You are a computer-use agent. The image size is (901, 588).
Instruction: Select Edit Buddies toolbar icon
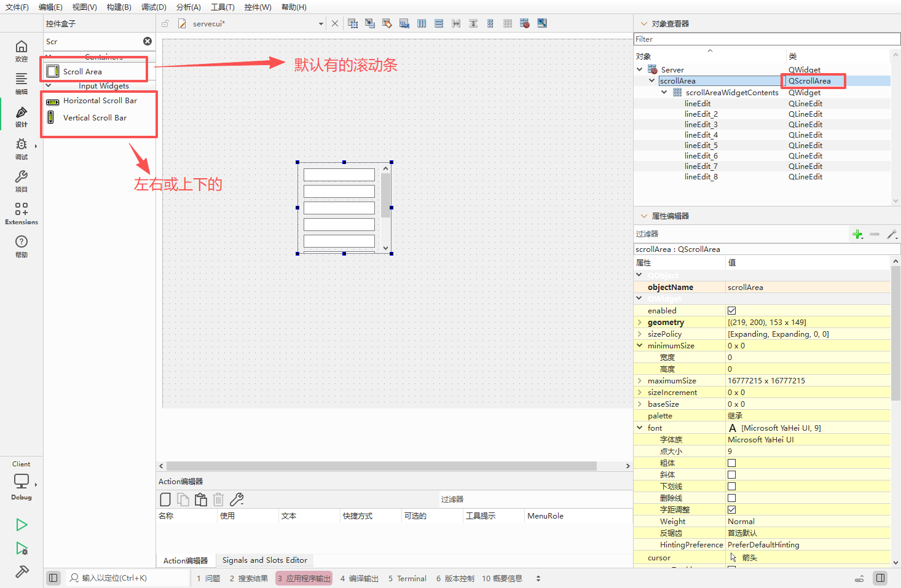387,23
